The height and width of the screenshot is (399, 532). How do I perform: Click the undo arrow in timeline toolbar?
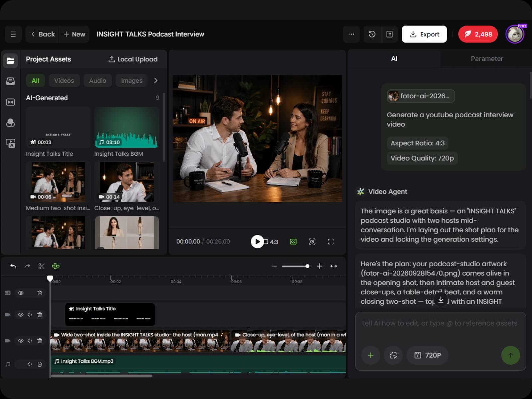pos(13,266)
